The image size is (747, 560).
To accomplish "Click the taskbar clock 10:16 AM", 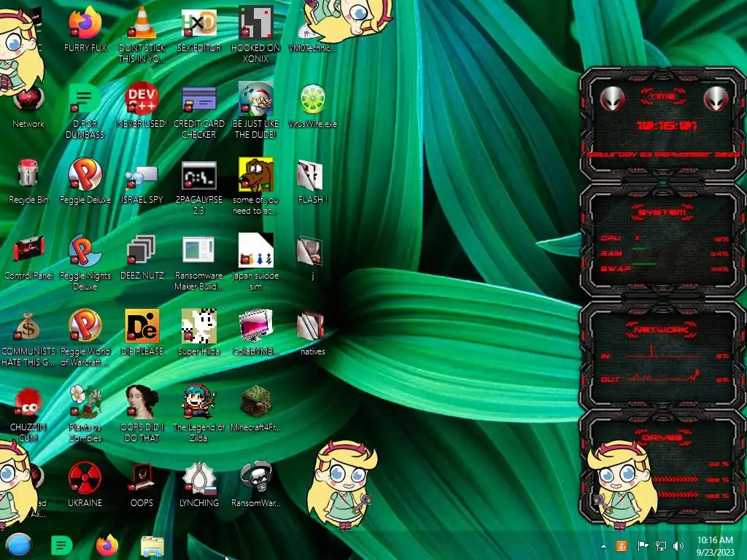I will pos(715,546).
